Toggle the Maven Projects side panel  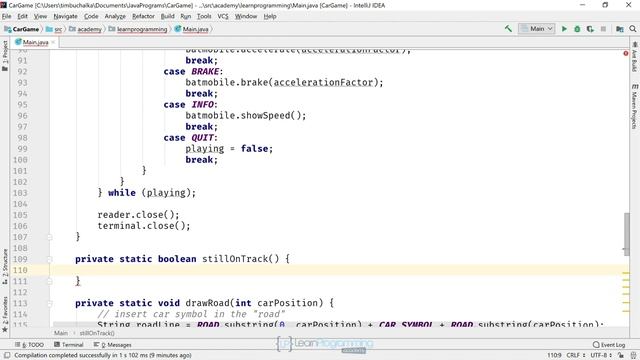[x=635, y=106]
